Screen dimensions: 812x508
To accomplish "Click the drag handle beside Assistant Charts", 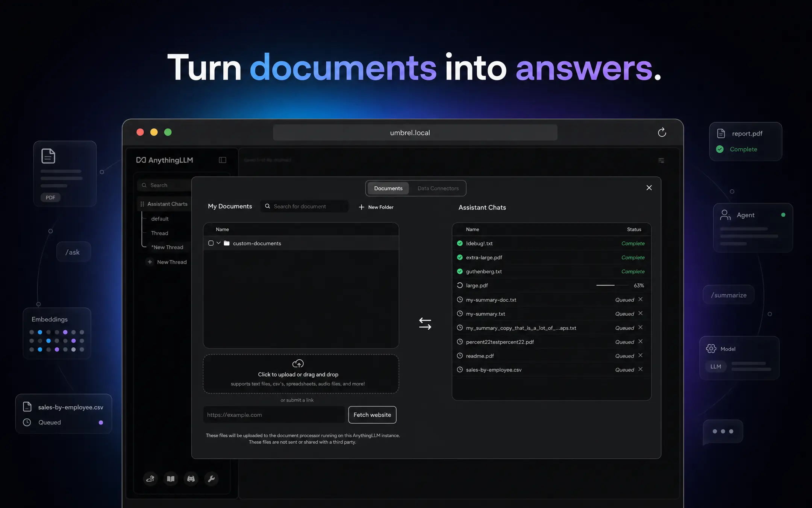I will (x=142, y=204).
